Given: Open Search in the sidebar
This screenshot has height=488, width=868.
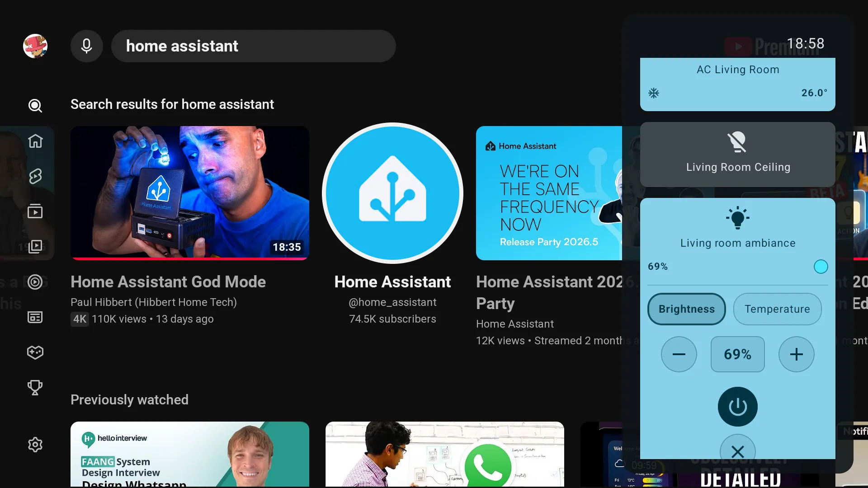Looking at the screenshot, I should pyautogui.click(x=35, y=106).
